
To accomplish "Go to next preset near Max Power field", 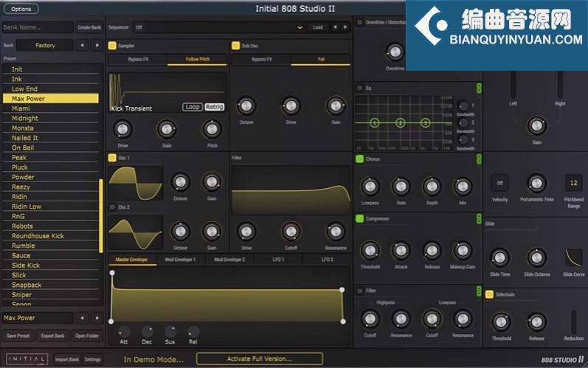I will (97, 318).
